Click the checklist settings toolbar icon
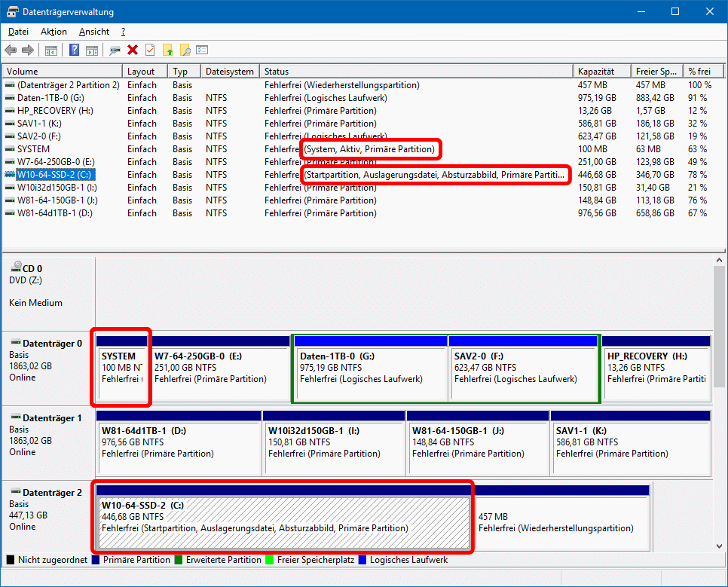 (202, 50)
